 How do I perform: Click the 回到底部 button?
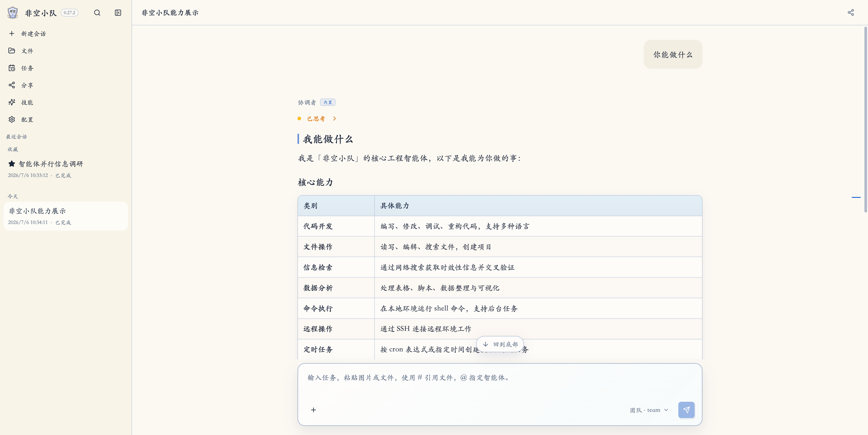500,344
